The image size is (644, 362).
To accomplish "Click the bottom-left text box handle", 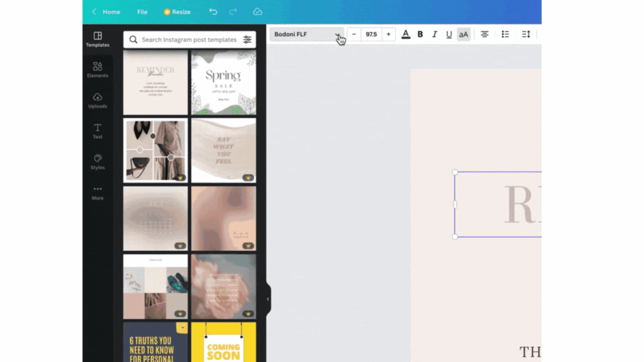I will (x=455, y=237).
